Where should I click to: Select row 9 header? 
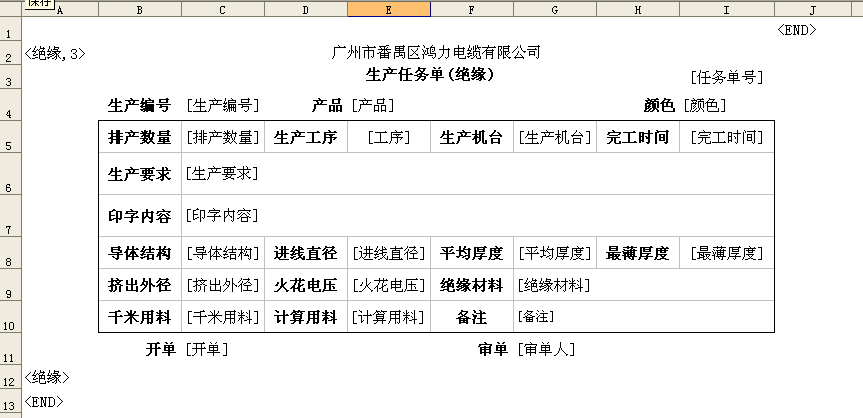click(10, 285)
